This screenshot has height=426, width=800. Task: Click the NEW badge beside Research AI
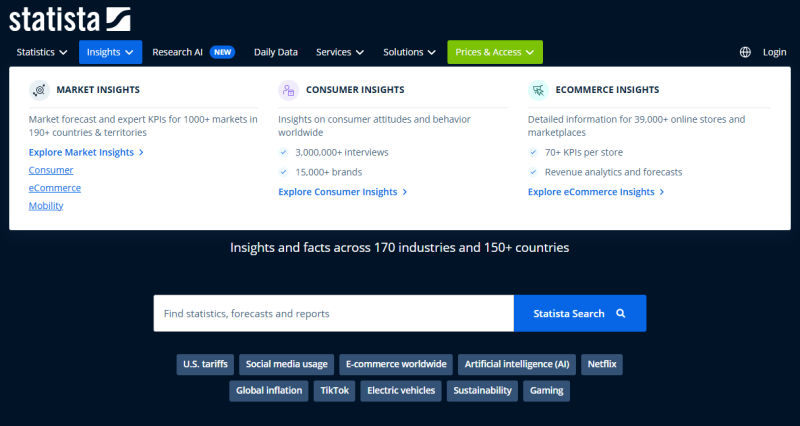(222, 52)
